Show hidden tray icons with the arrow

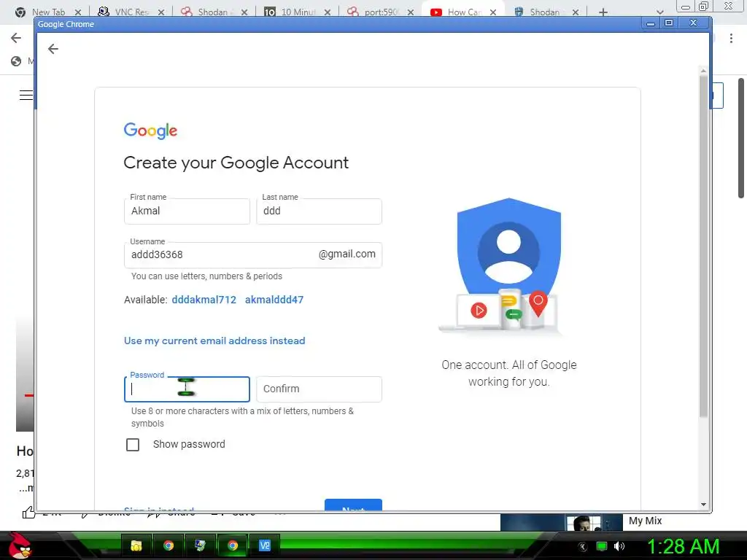coord(582,547)
